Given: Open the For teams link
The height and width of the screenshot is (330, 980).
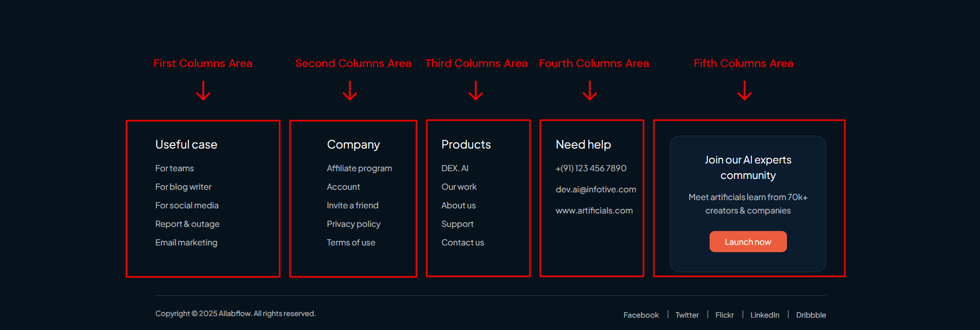Looking at the screenshot, I should point(174,168).
